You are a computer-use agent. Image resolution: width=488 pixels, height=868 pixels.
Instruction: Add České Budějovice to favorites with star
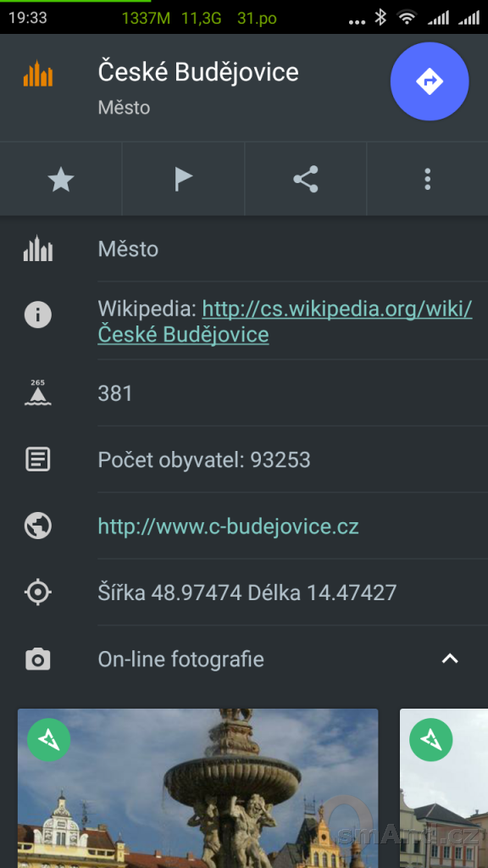click(x=61, y=180)
